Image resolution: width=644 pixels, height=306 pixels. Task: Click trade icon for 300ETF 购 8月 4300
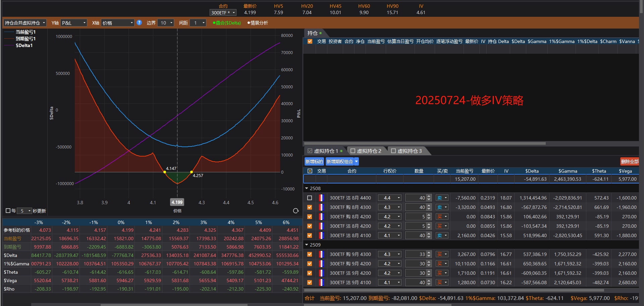[321, 208]
